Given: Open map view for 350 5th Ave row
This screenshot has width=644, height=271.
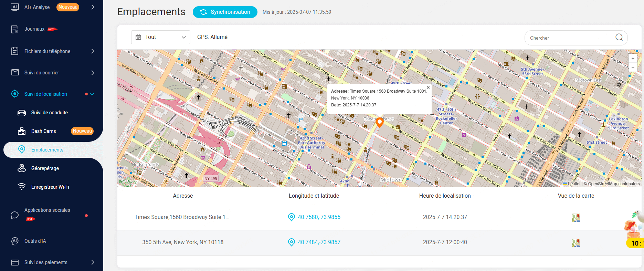Looking at the screenshot, I should point(576,243).
